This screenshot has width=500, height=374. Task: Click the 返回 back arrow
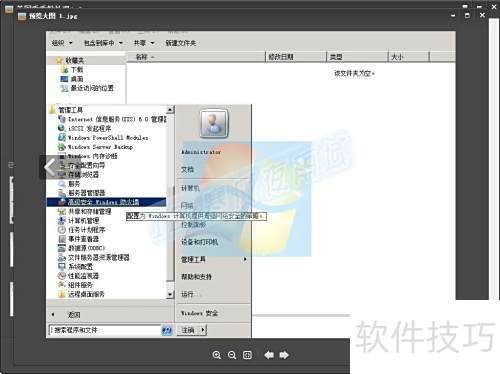(x=53, y=314)
